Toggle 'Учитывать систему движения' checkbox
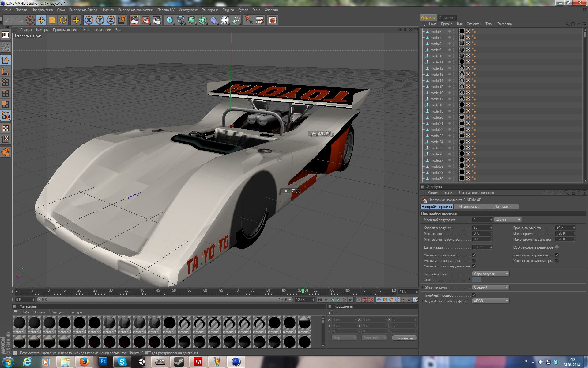This screenshot has height=368, width=588. [474, 266]
